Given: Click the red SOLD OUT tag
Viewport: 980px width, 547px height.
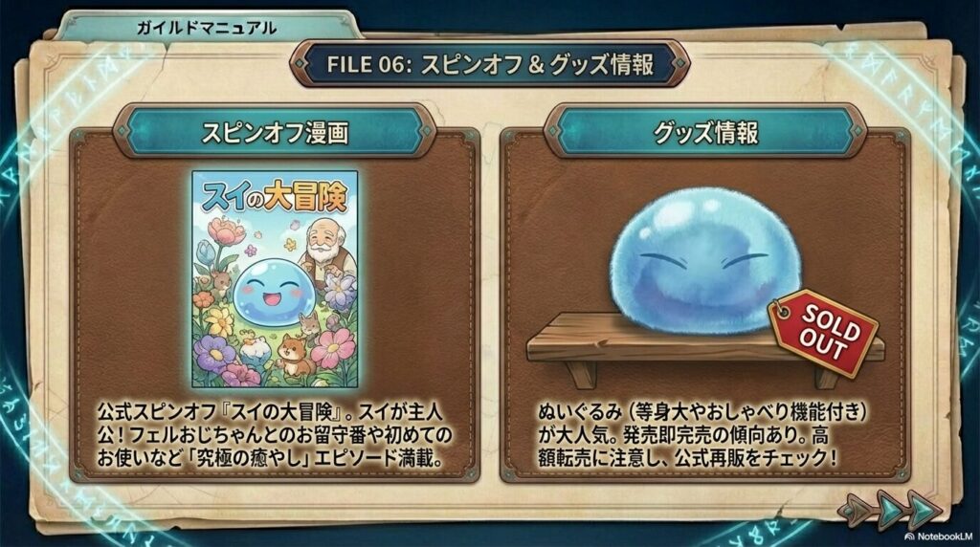Looking at the screenshot, I should click(826, 332).
